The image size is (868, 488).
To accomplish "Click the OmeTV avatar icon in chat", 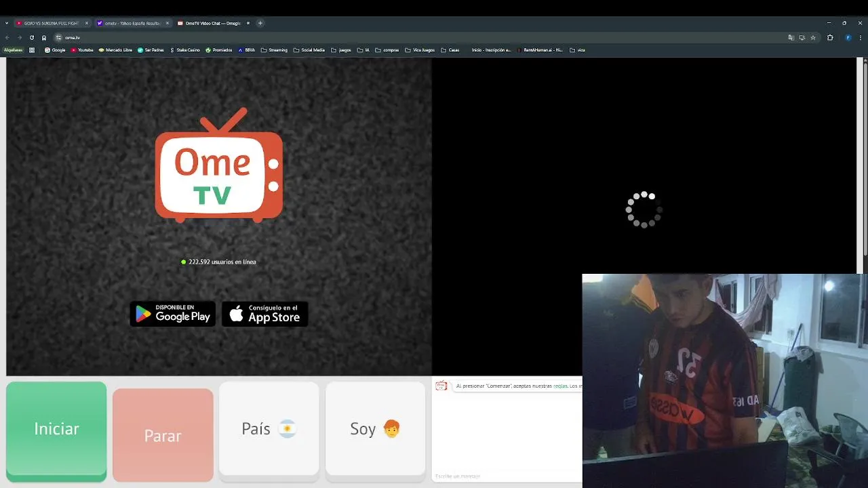I will tap(441, 386).
